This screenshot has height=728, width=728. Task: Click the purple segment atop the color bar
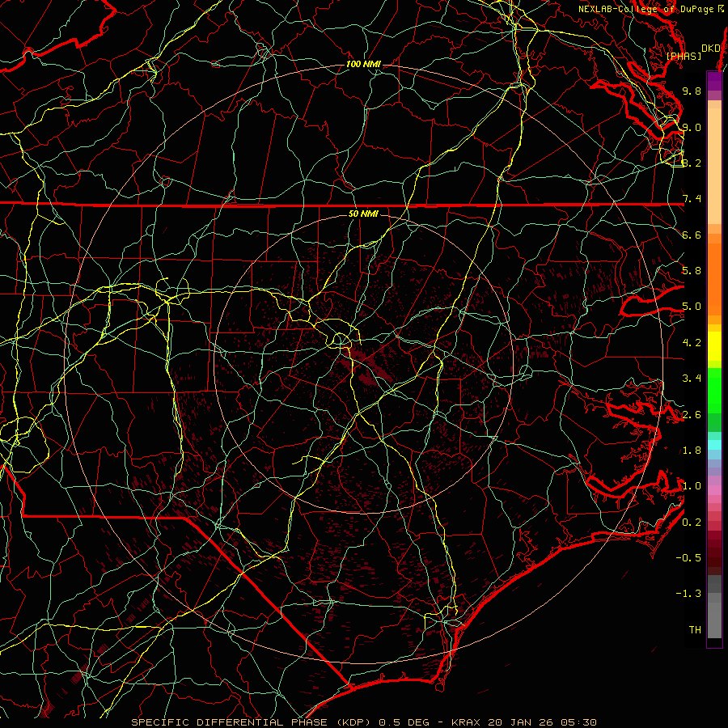tap(714, 81)
